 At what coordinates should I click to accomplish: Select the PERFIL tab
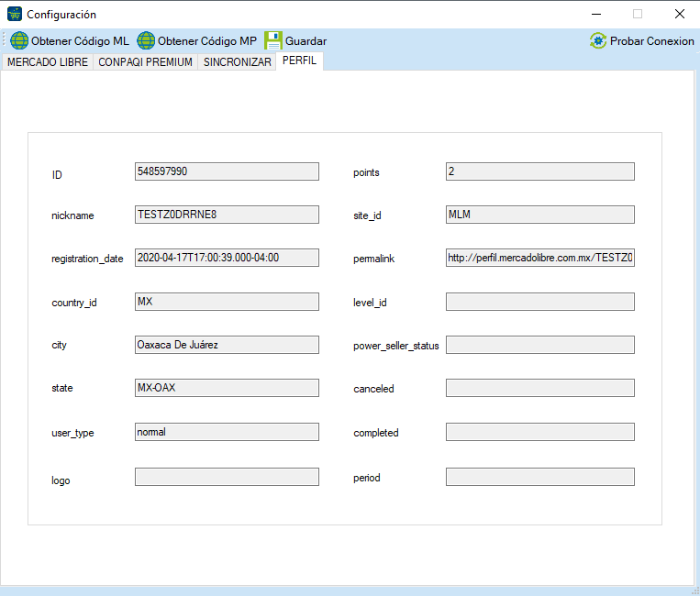click(300, 61)
